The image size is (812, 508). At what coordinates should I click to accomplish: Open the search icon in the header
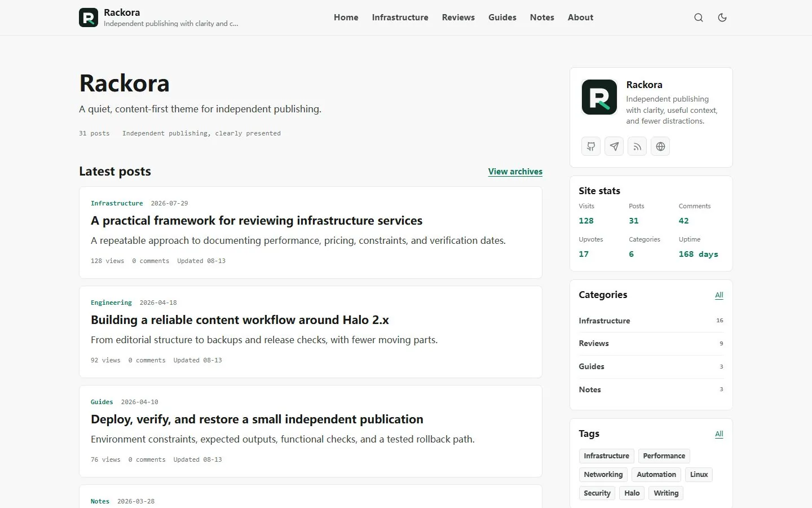699,17
